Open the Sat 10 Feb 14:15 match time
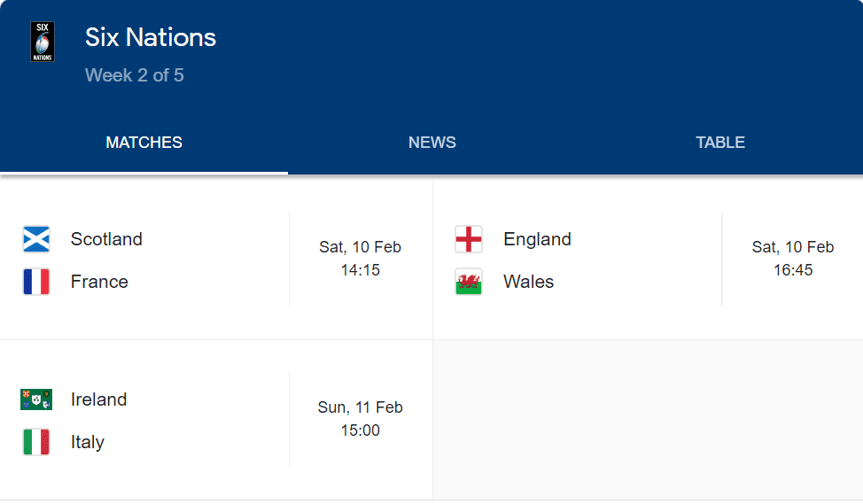The image size is (863, 504). 360,258
